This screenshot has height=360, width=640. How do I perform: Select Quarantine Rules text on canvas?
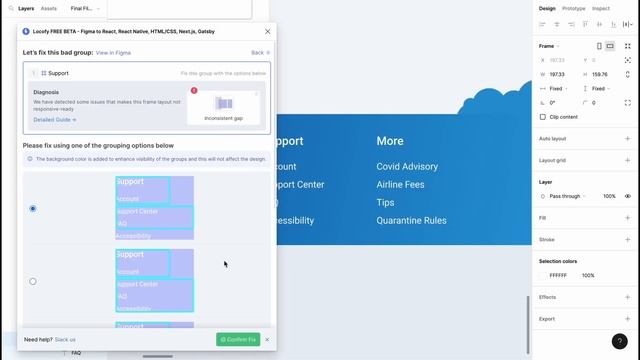(411, 220)
